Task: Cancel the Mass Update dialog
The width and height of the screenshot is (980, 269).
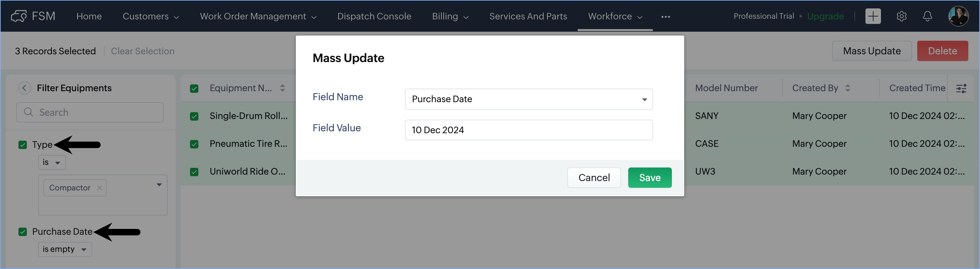Action: pyautogui.click(x=594, y=178)
